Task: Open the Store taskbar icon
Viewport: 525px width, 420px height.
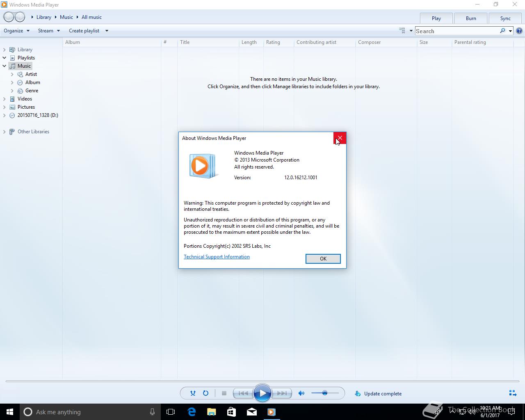Action: coord(231,412)
